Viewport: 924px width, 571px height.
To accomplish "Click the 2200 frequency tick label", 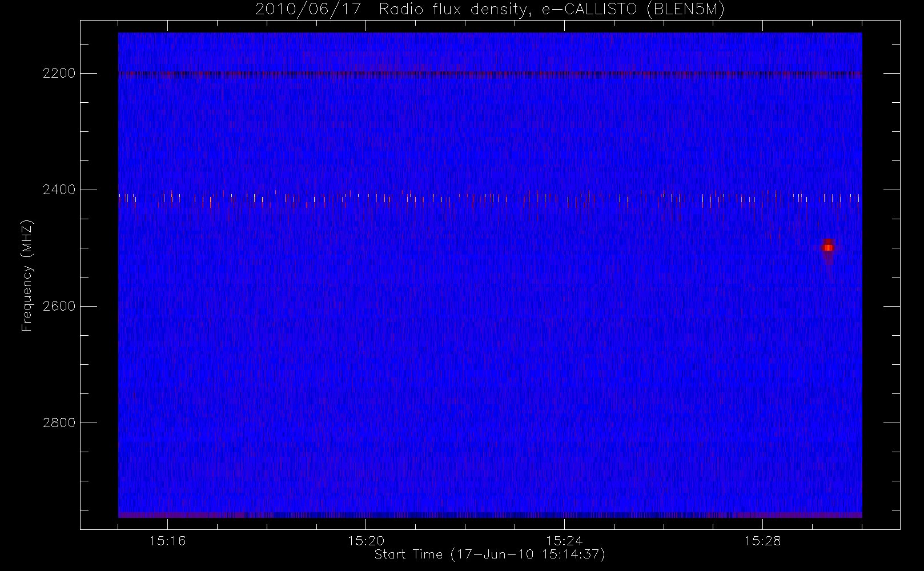I will click(x=59, y=74).
